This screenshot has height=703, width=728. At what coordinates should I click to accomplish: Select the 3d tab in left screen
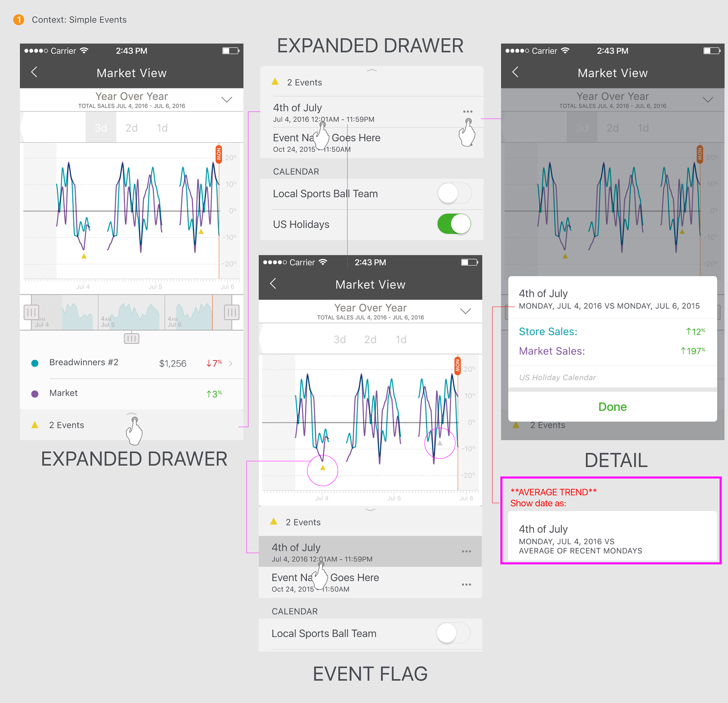(x=101, y=128)
